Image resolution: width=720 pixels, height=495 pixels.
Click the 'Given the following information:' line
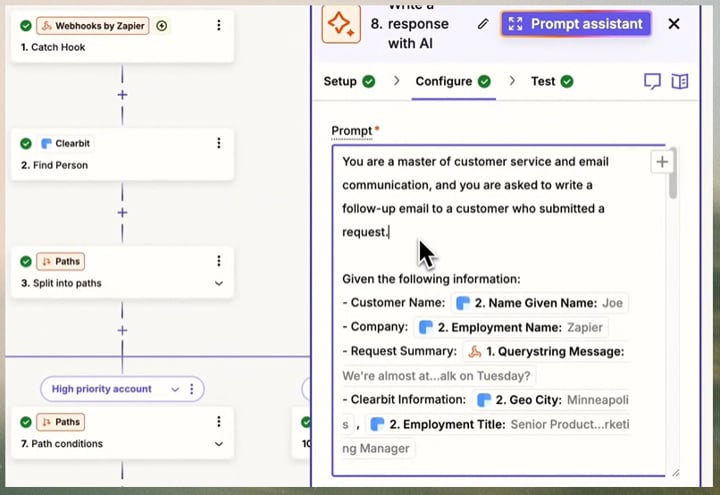point(431,279)
